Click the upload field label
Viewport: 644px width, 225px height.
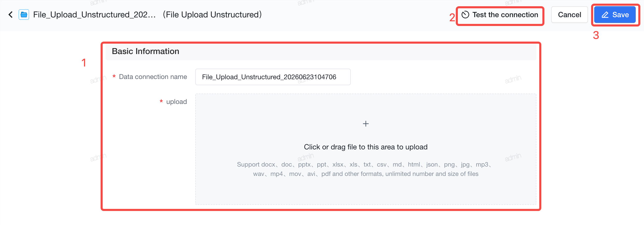click(x=177, y=102)
